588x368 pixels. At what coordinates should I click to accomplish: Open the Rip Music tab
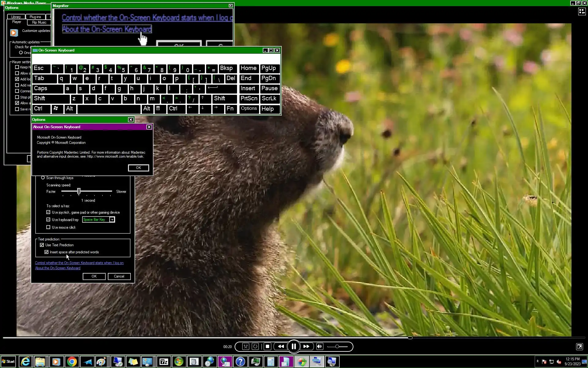(39, 22)
